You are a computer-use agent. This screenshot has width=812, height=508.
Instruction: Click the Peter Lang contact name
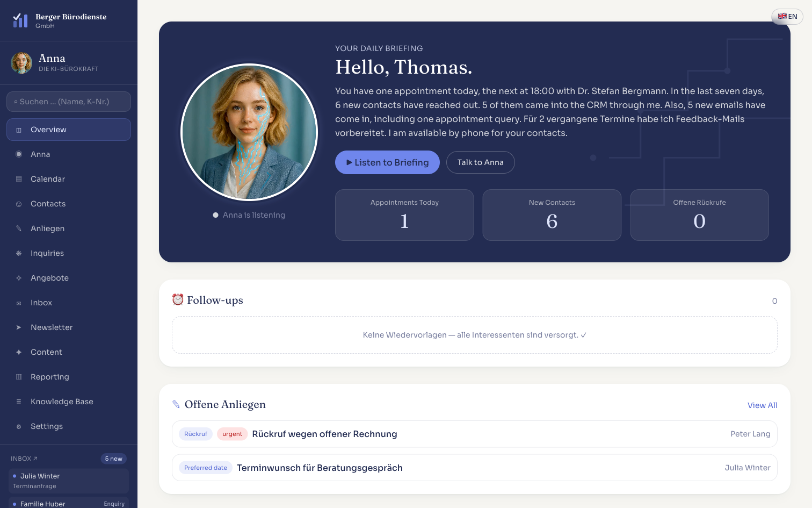tap(750, 434)
